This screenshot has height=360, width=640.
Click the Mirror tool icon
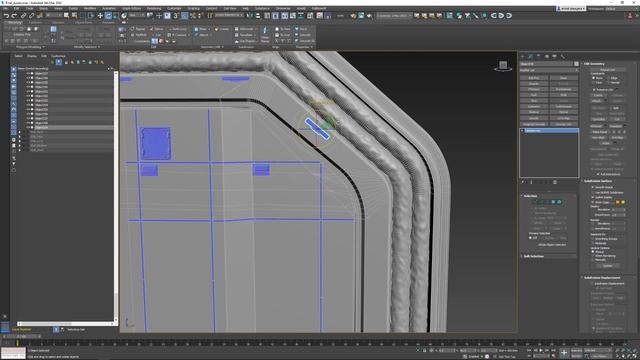pyautogui.click(x=250, y=16)
